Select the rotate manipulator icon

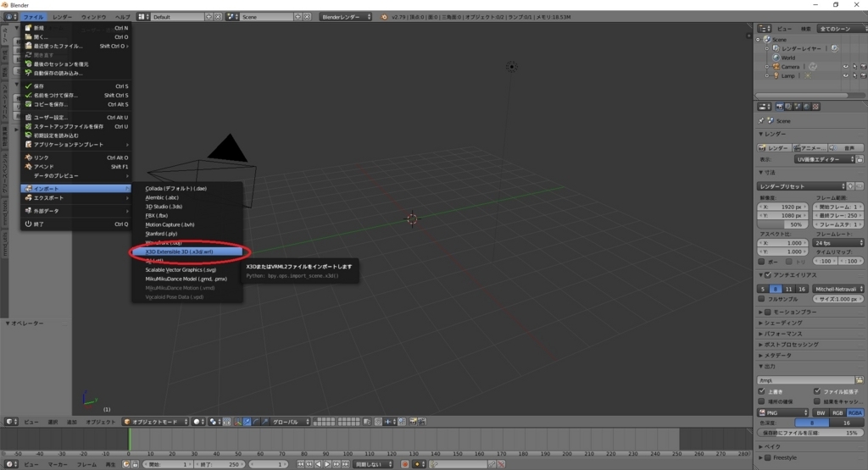pos(256,422)
